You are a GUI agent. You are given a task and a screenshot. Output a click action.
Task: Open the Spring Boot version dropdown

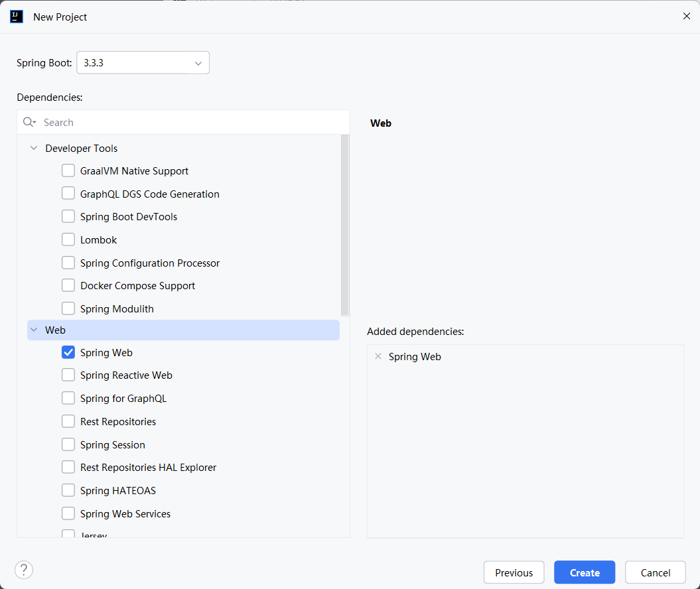143,63
